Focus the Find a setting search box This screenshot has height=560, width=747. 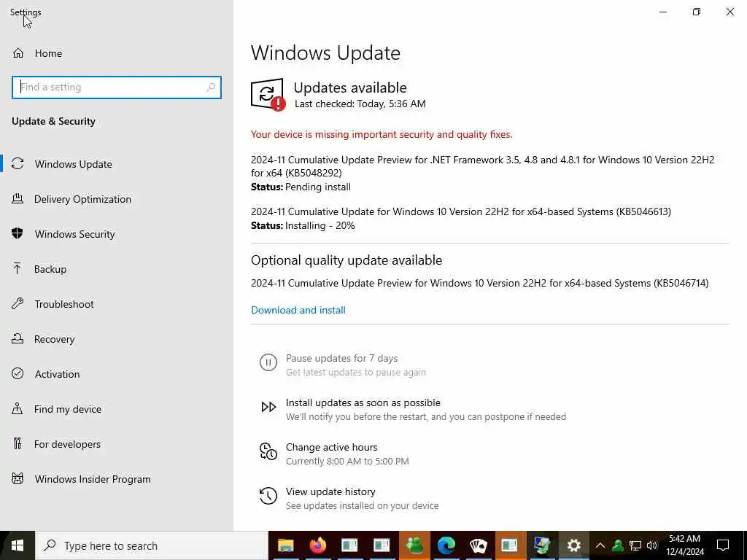click(117, 87)
